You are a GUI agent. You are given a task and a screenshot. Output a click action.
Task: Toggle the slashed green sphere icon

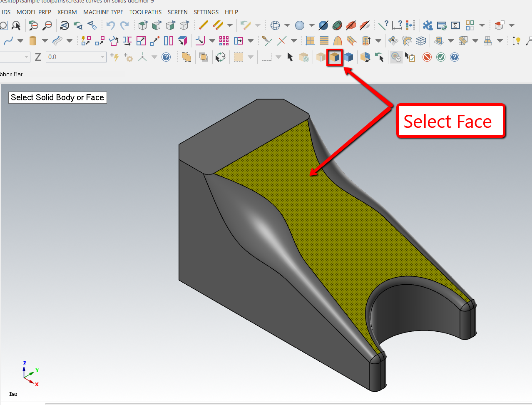coord(337,25)
